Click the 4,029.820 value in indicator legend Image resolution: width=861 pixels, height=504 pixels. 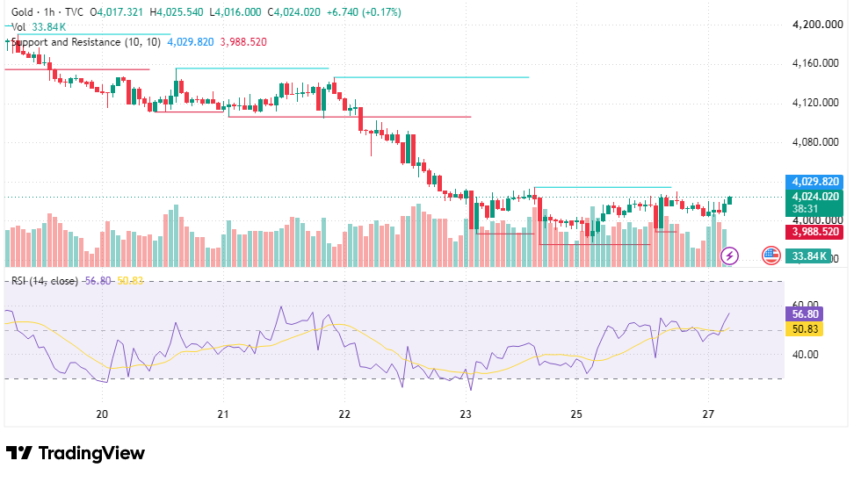pos(191,42)
